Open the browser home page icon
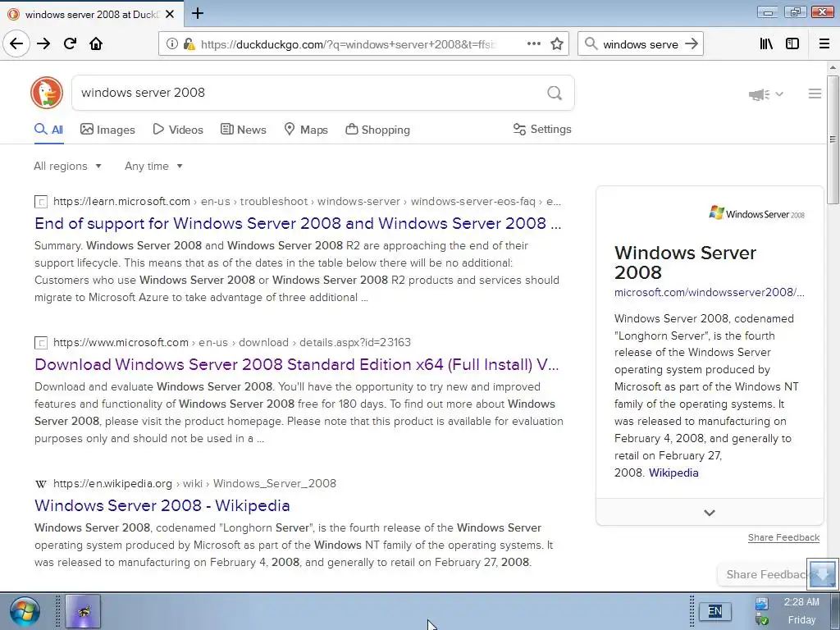This screenshot has height=630, width=840. (x=96, y=43)
